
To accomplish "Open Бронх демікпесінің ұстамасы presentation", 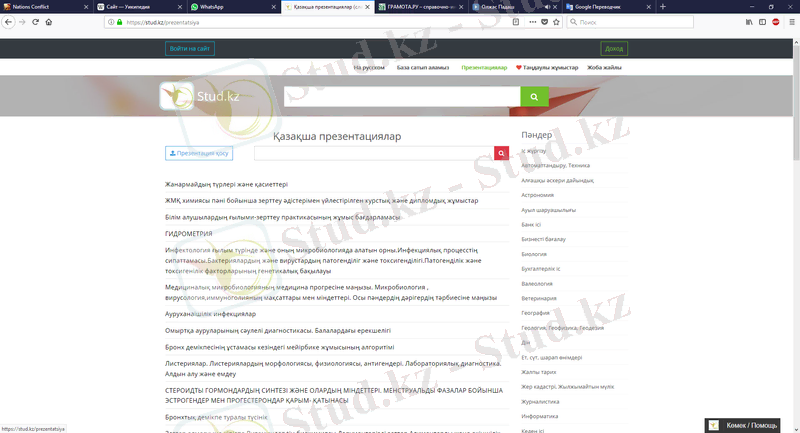I will pos(280,347).
